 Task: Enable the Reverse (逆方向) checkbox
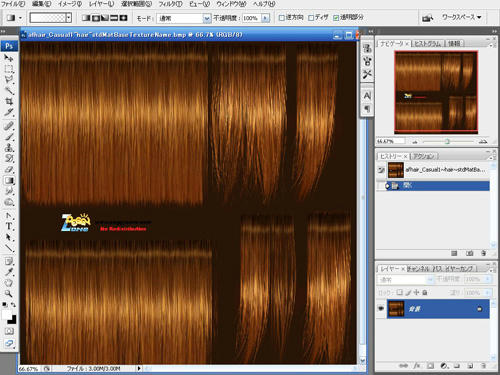click(281, 18)
